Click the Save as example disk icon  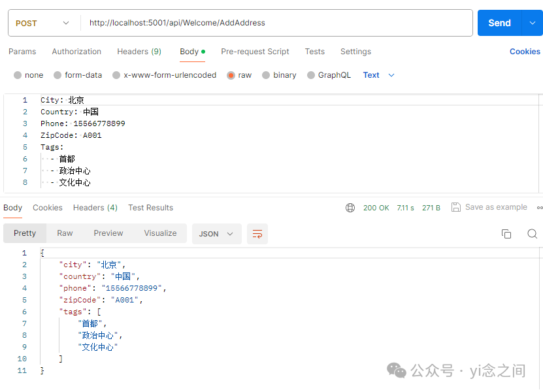[455, 207]
